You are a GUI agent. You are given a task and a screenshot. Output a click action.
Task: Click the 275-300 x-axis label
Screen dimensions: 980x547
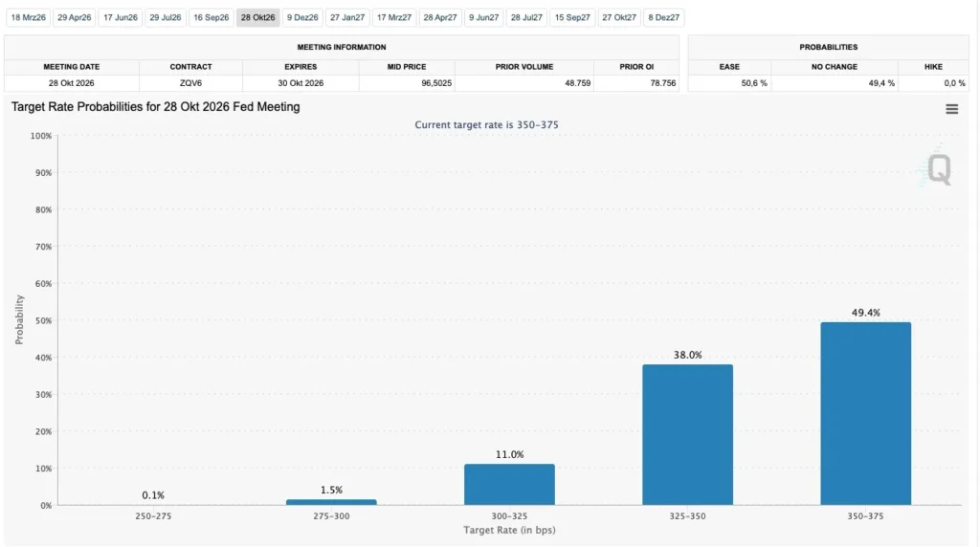[x=331, y=516]
